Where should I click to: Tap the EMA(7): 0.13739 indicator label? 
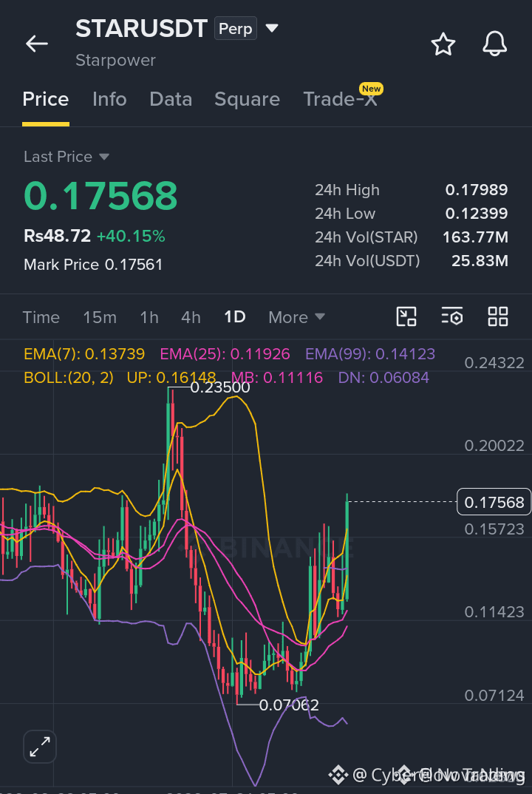point(84,353)
